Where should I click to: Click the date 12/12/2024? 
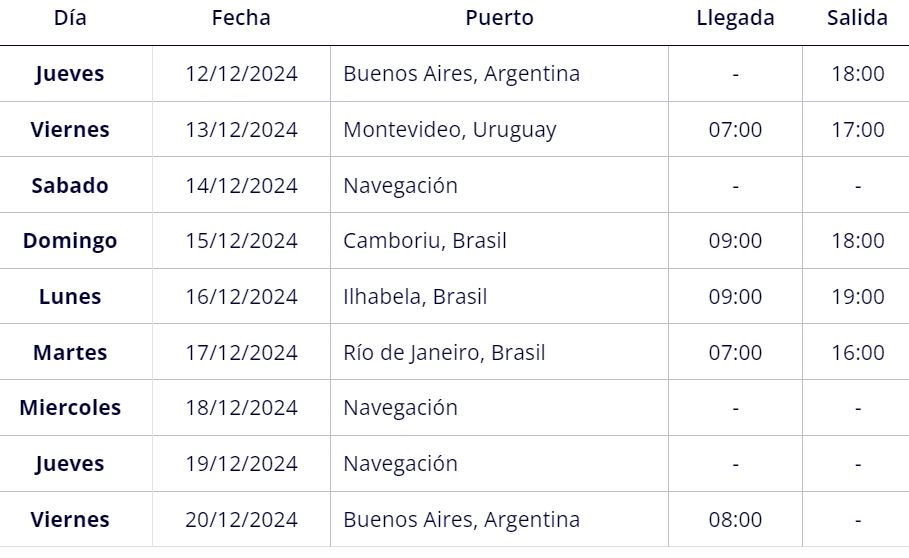(241, 74)
